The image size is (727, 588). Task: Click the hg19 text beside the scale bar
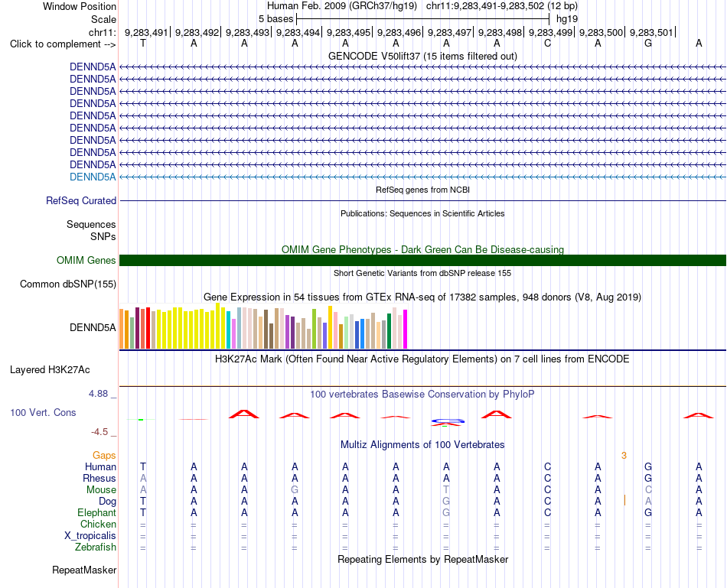(567, 19)
